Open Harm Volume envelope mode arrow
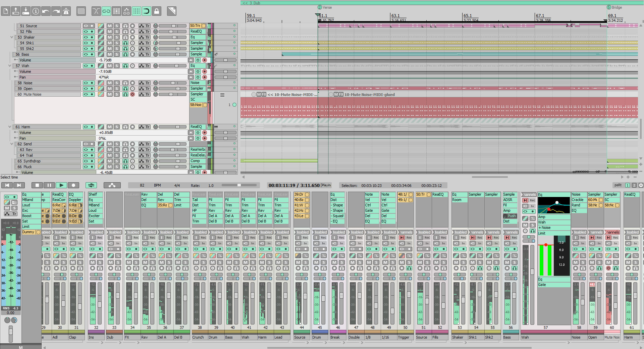The width and height of the screenshot is (644, 349). [x=191, y=133]
